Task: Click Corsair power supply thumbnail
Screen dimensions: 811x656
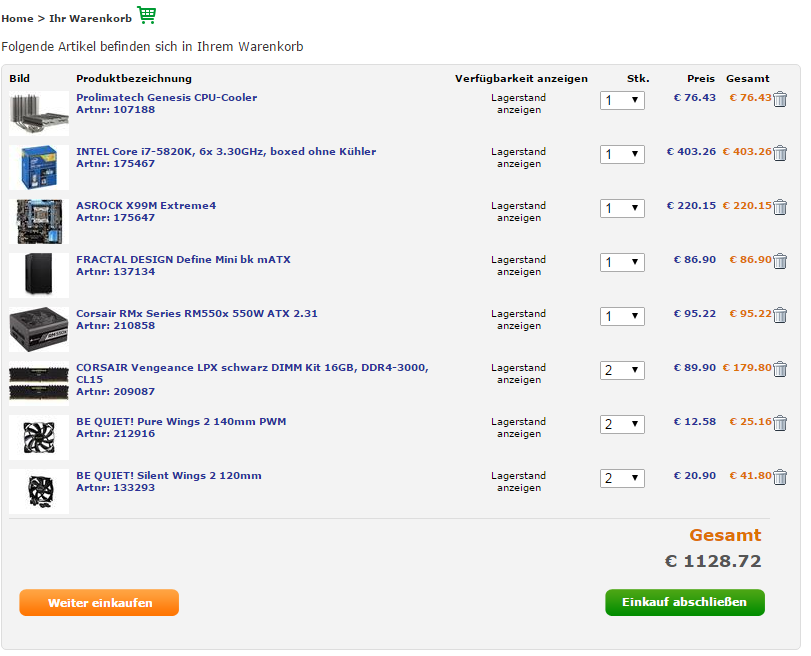Action: pos(39,329)
